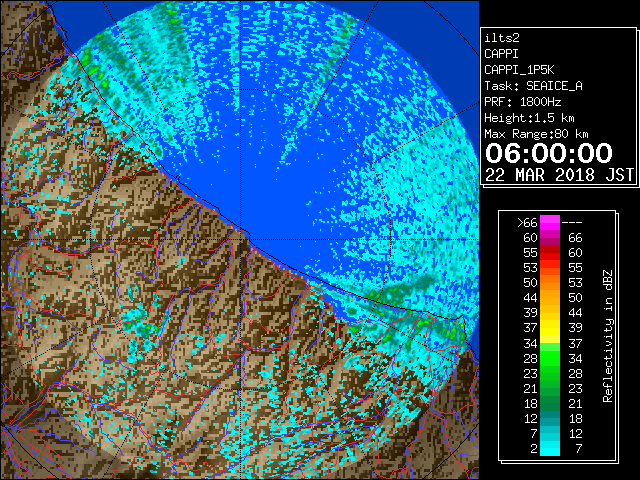Click the "CAPPI_1P5K" product name text

point(519,70)
